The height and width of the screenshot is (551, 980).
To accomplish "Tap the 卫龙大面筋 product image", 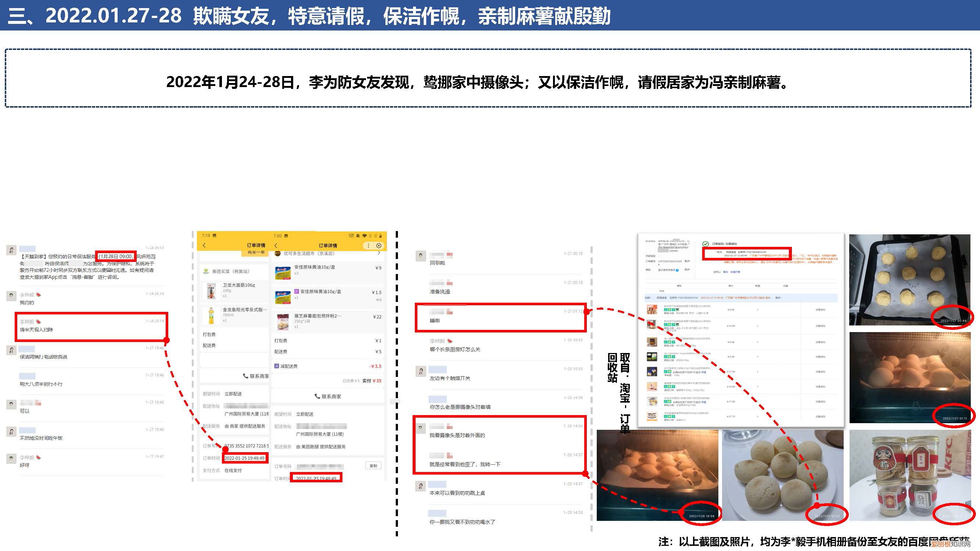I will (x=211, y=291).
